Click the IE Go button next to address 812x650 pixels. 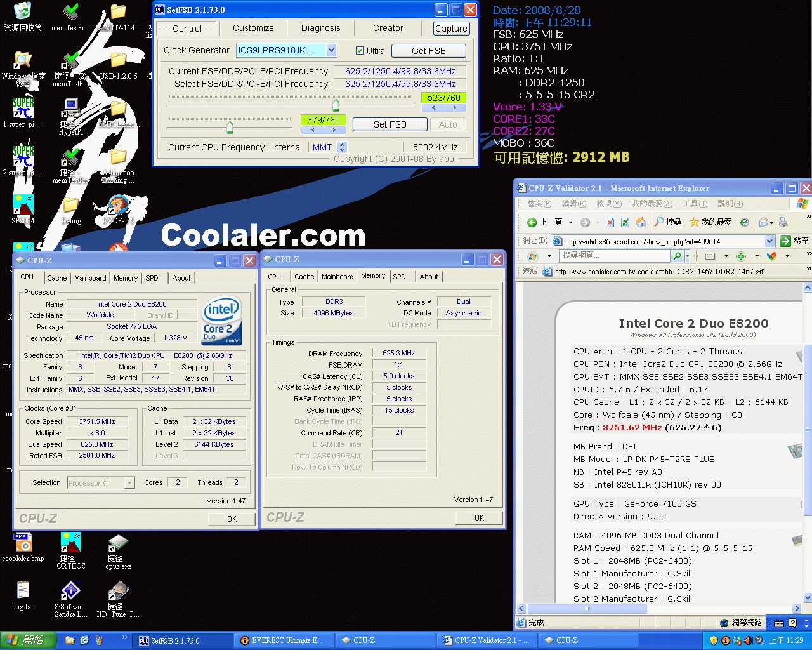(794, 241)
